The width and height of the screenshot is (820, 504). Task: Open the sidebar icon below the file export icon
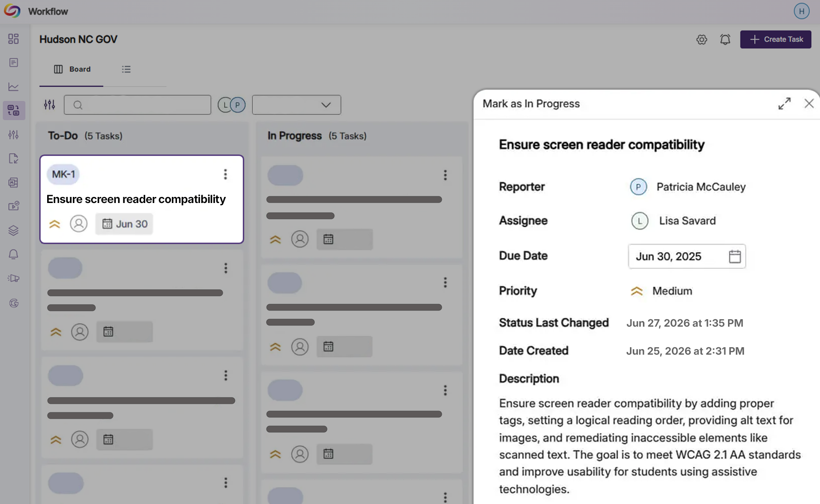coord(14,182)
